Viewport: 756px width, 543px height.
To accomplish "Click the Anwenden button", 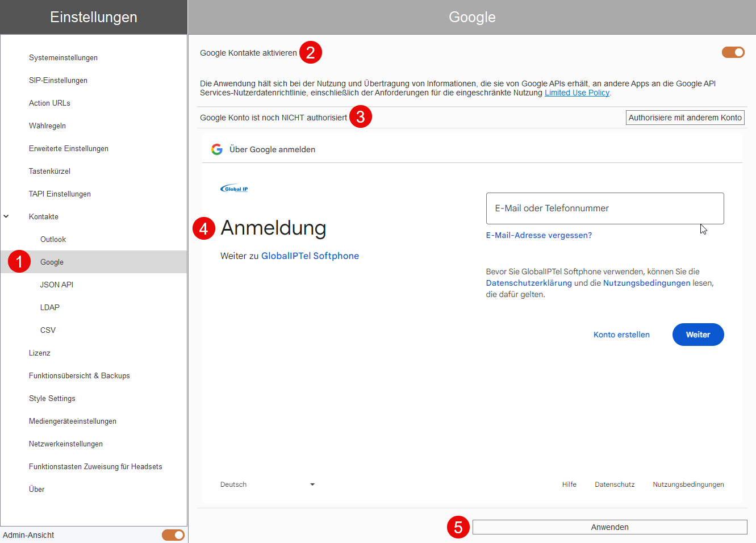I will point(609,527).
